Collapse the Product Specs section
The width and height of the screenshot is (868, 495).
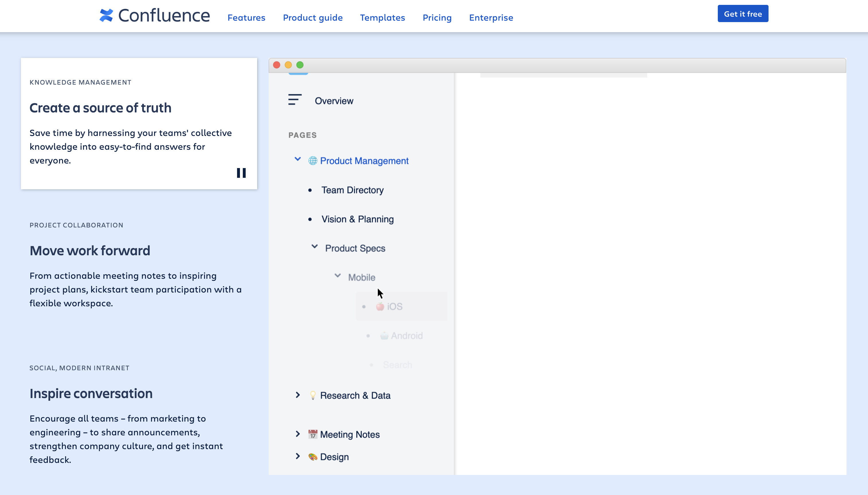coord(314,247)
